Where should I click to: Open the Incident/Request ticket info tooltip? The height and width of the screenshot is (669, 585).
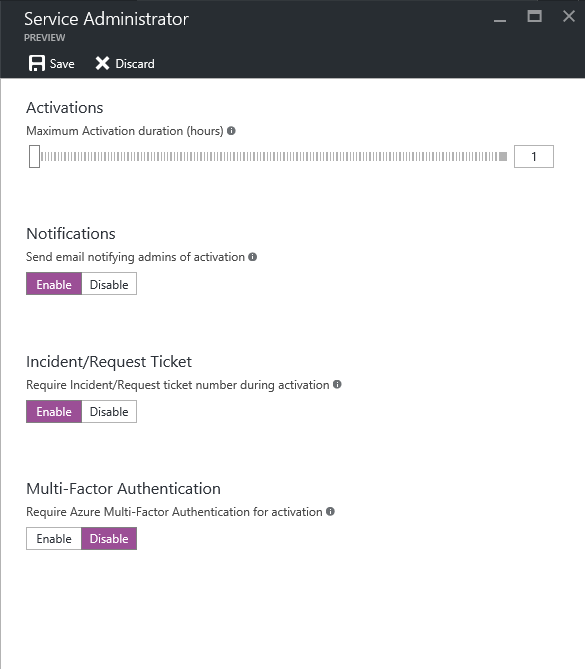pos(337,384)
